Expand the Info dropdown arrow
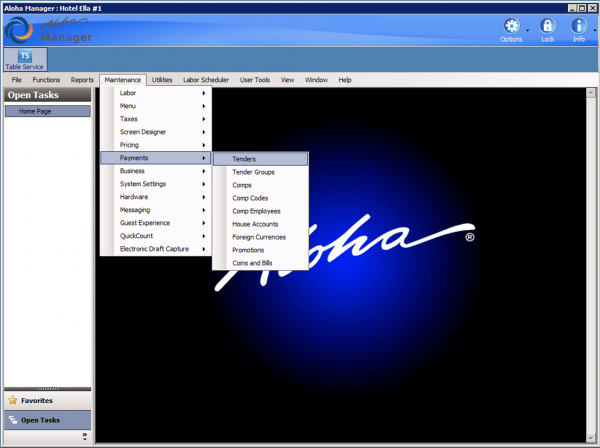Viewport: 600px width, 448px height. coord(595,30)
